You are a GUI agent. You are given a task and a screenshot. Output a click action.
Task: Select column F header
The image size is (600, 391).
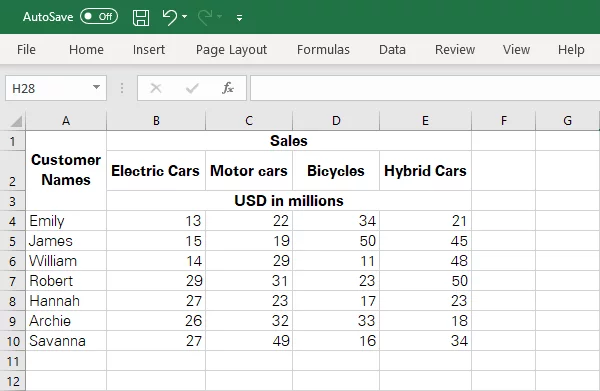point(504,121)
